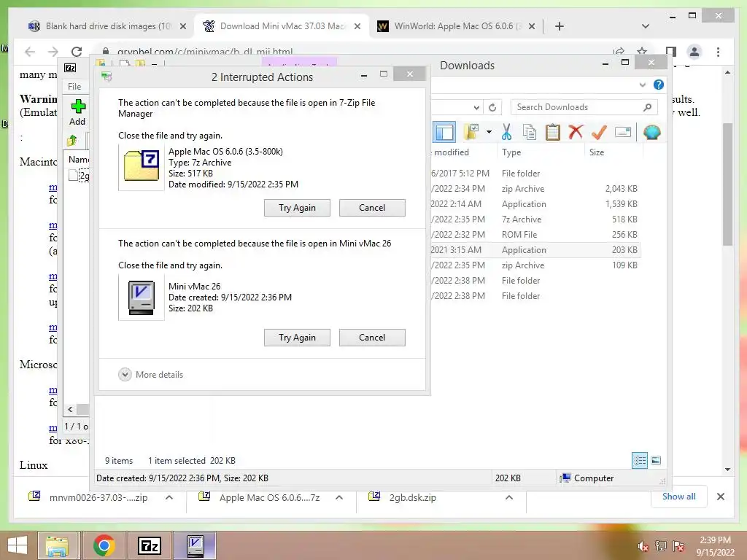Click Try Again for Apple Mac OS 6.0.6
The width and height of the screenshot is (747, 560).
point(297,208)
